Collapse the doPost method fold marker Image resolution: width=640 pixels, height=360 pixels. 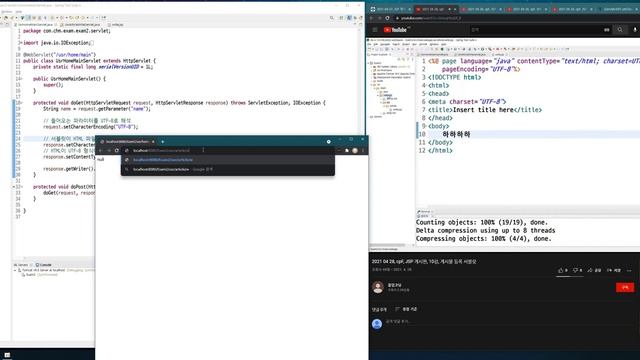pos(21,187)
